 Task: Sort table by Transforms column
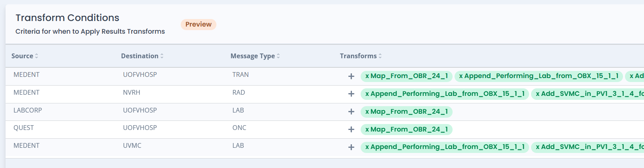click(x=361, y=56)
